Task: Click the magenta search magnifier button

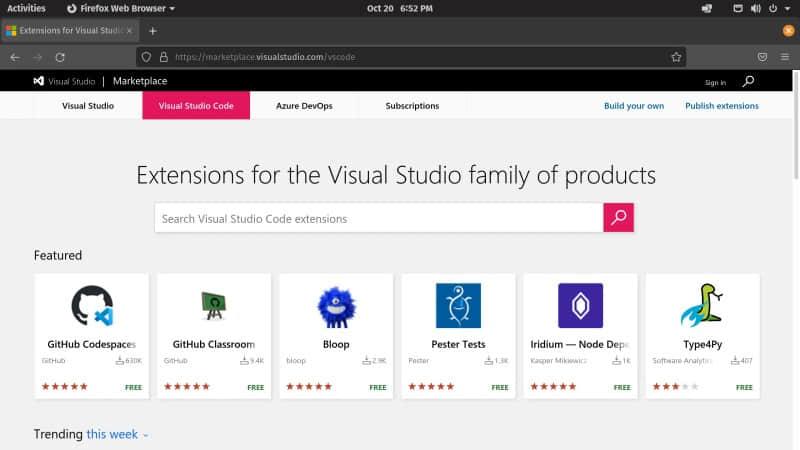Action: [618, 218]
